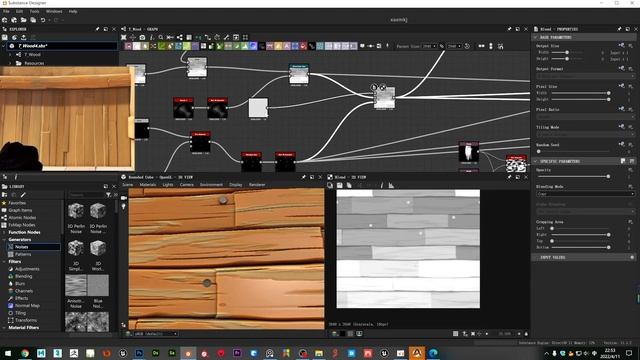
Task: Click the share/links icon in graph toolbar
Action: 180,37
